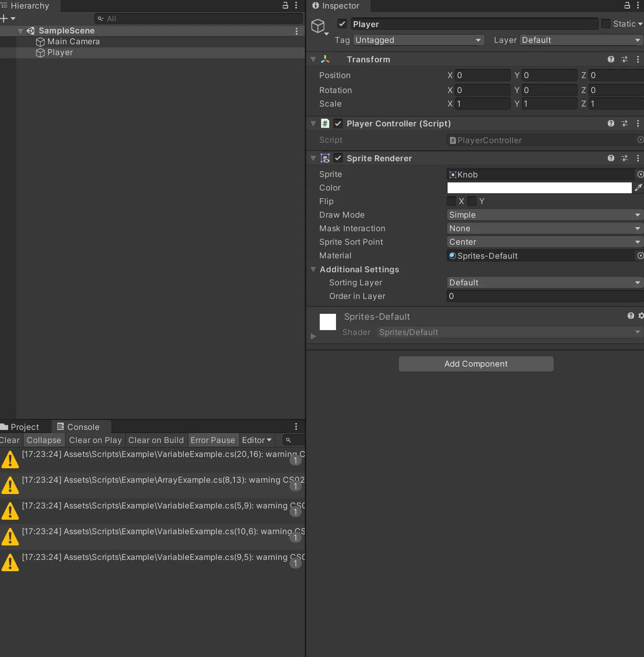
Task: Click the Transform component icon
Action: [325, 59]
